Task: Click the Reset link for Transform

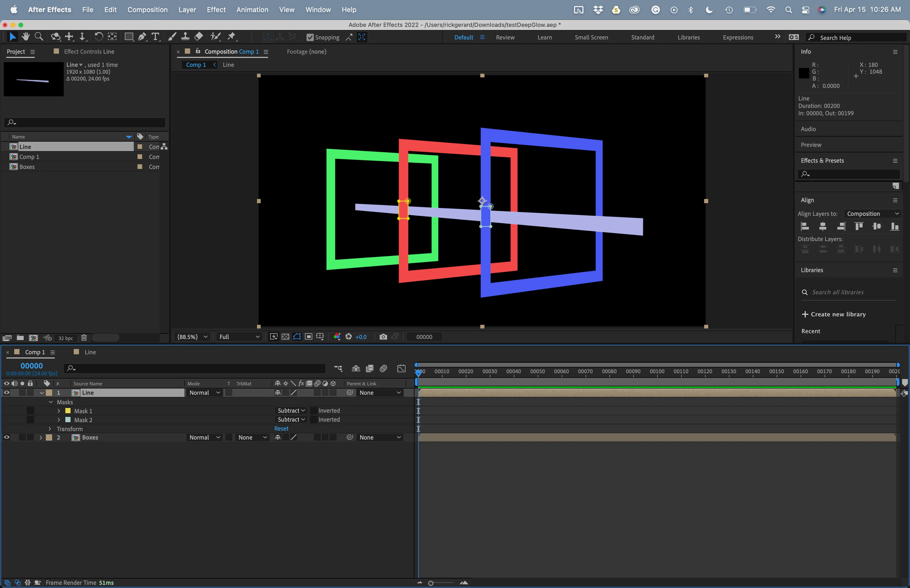Action: [281, 429]
